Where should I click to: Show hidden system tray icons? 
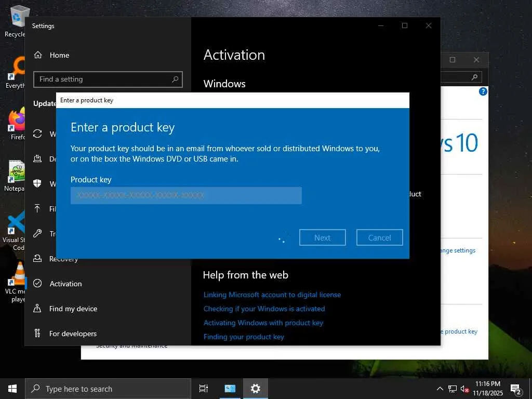pyautogui.click(x=440, y=389)
